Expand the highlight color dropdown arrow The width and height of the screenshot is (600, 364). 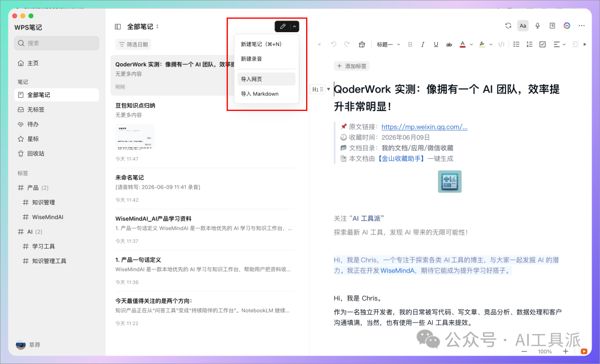tap(491, 44)
